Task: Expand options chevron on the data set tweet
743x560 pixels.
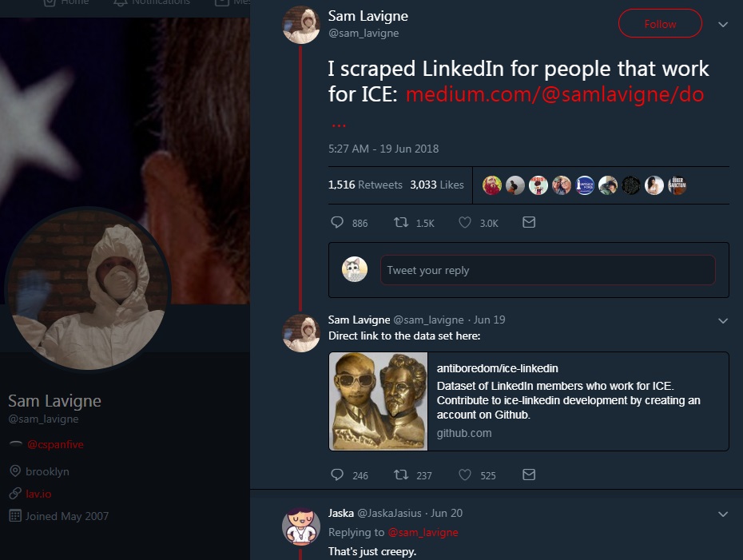Action: point(723,321)
